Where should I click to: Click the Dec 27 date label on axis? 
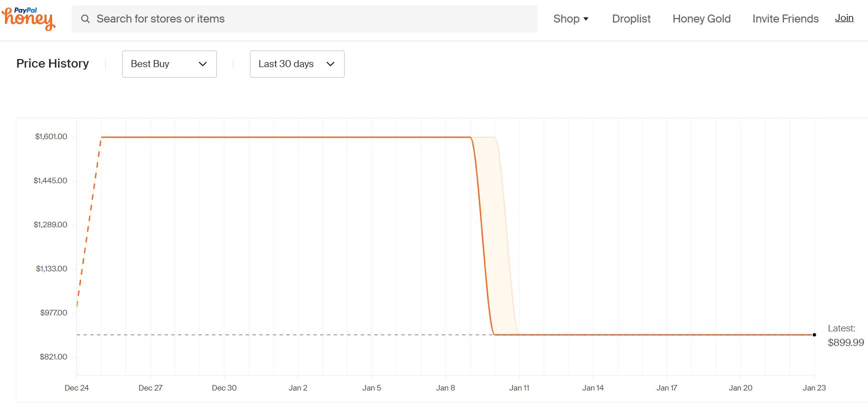[150, 388]
